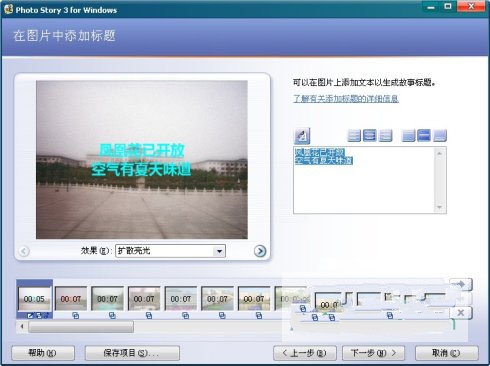Click the 保存项目 save project button
The width and height of the screenshot is (490, 366).
pyautogui.click(x=132, y=353)
